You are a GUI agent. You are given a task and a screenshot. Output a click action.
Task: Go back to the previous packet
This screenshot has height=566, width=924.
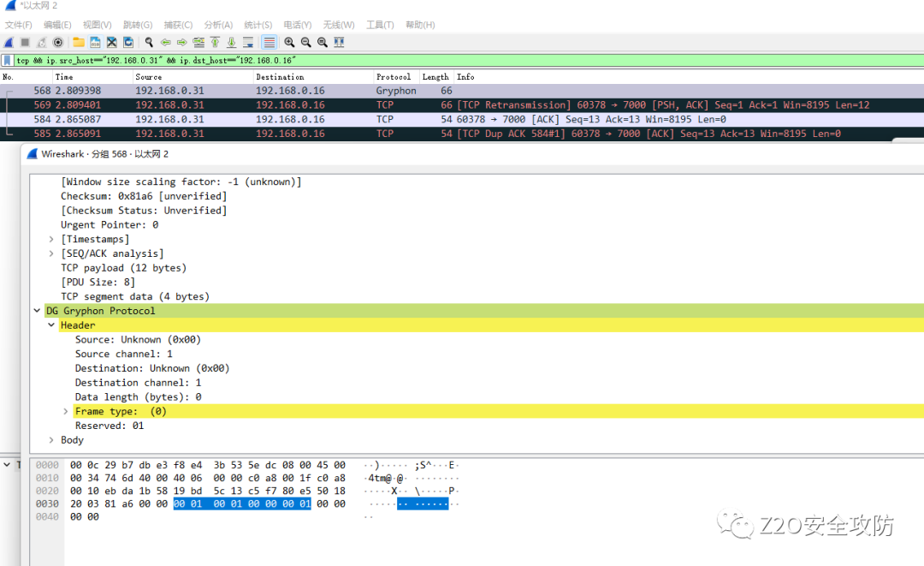166,43
